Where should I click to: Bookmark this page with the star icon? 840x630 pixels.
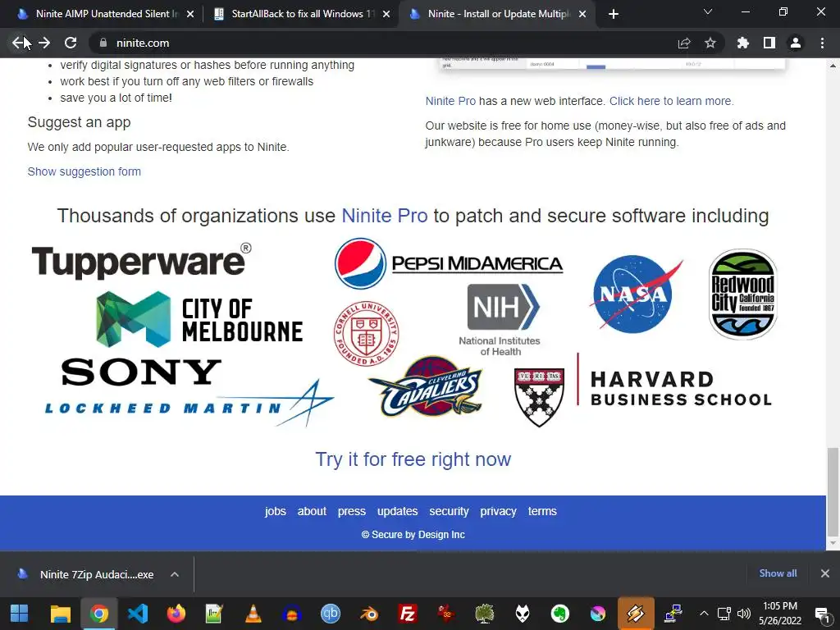click(710, 43)
